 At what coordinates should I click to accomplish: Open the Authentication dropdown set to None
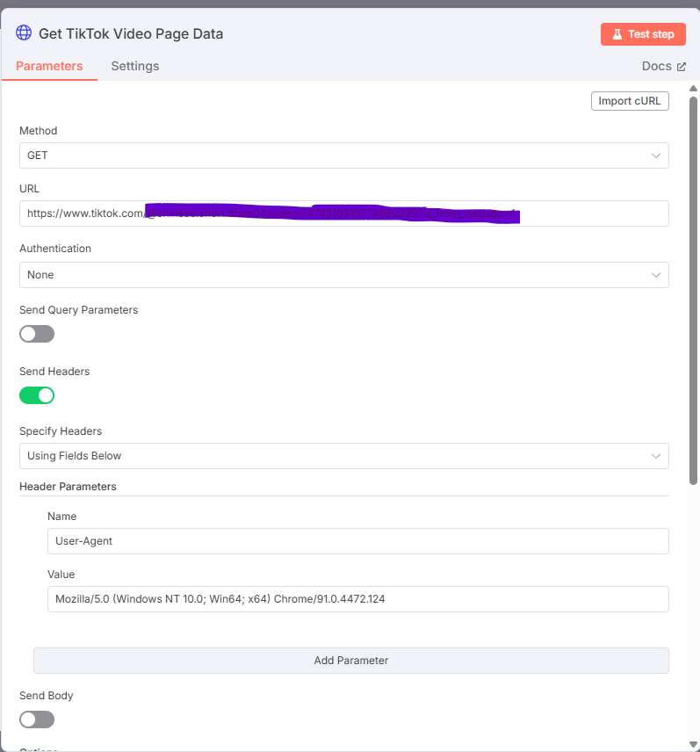click(343, 275)
